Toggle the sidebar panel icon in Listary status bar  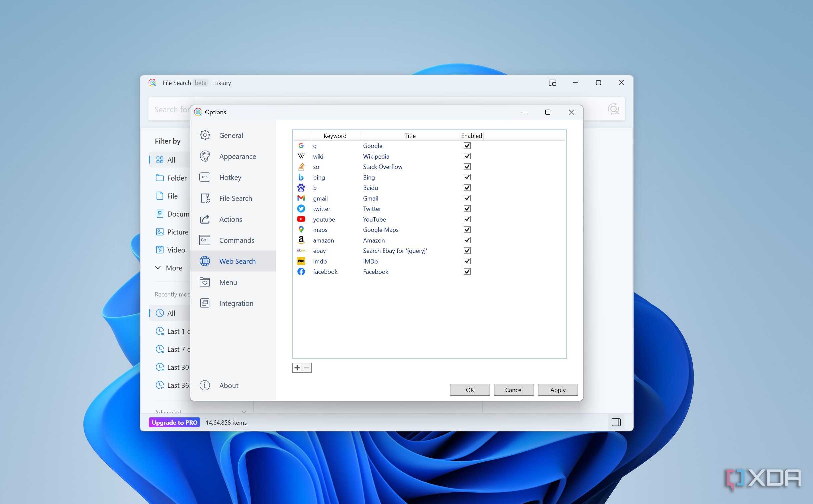(616, 422)
